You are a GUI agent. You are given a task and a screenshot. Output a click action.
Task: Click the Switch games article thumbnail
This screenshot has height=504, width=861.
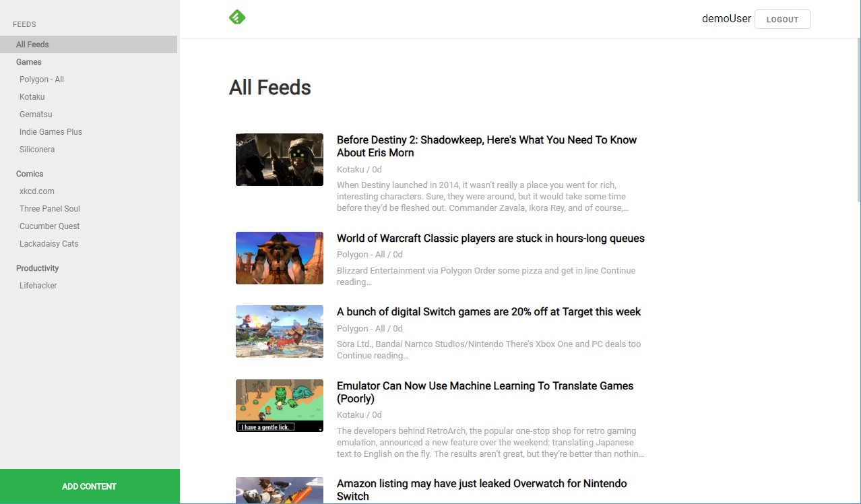click(x=280, y=332)
